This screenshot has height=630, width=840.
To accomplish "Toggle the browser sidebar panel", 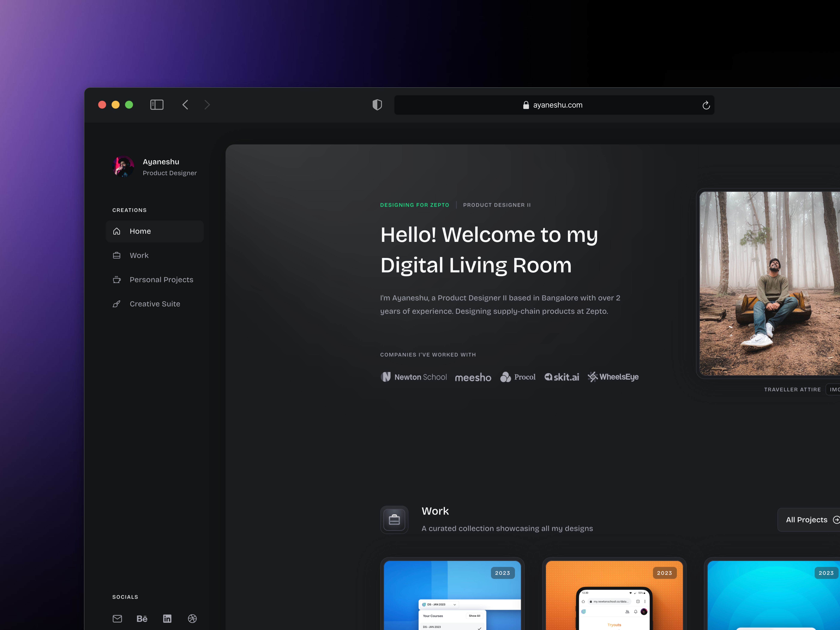I will tap(157, 105).
